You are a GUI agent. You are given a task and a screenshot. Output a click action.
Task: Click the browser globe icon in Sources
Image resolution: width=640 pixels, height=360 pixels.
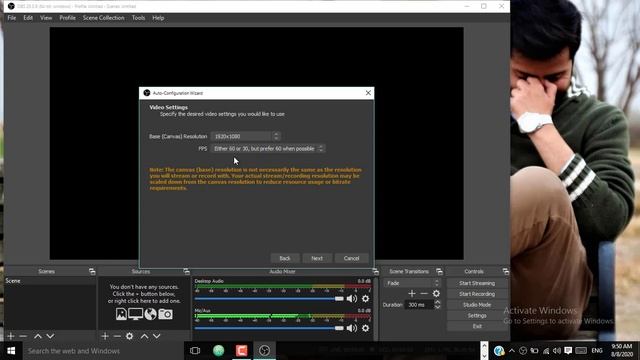click(151, 314)
